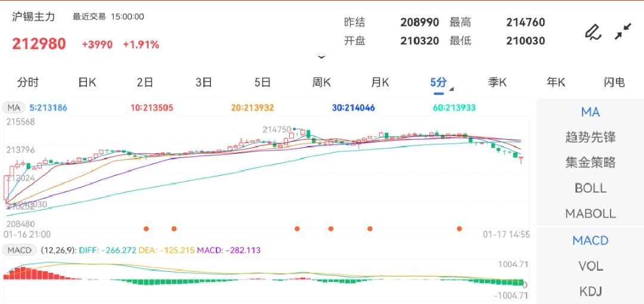Click the MACD: -282.113 value
Image resolution: width=644 pixels, height=304 pixels.
(x=229, y=250)
